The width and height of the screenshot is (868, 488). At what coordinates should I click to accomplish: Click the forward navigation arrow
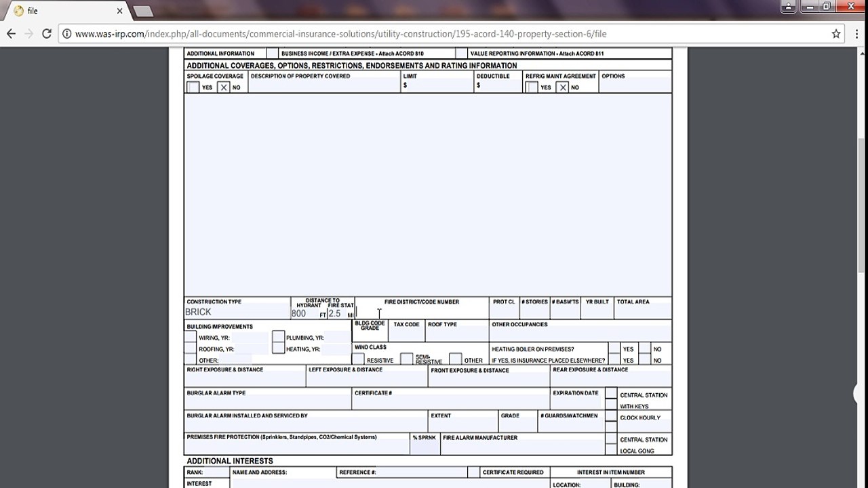28,33
